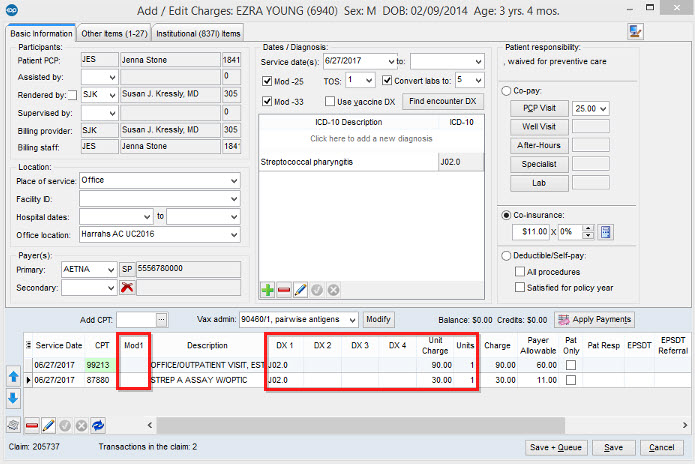This screenshot has width=695, height=464.
Task: Open the Vax admin dropdown
Action: [352, 320]
